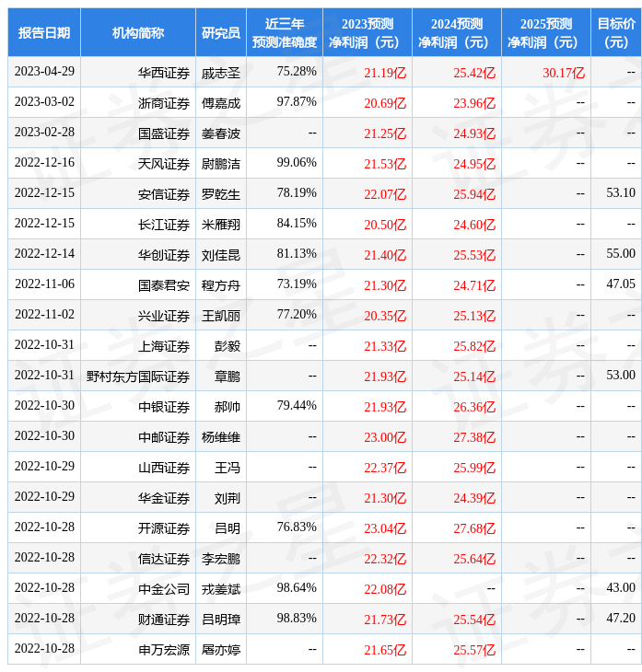Select the 47.20 target price for 财通证券
The image size is (642, 672).
click(620, 619)
